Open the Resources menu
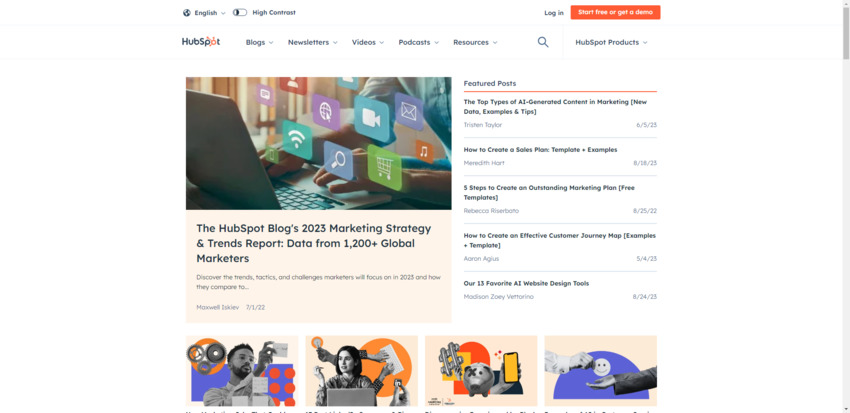This screenshot has width=850, height=413. coord(475,42)
